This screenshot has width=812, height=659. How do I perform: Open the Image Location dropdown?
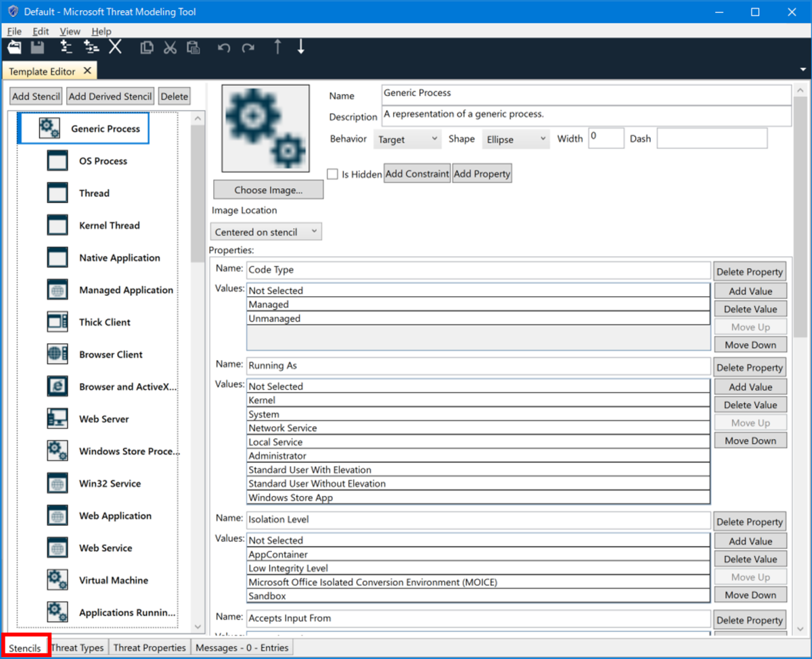(x=266, y=232)
